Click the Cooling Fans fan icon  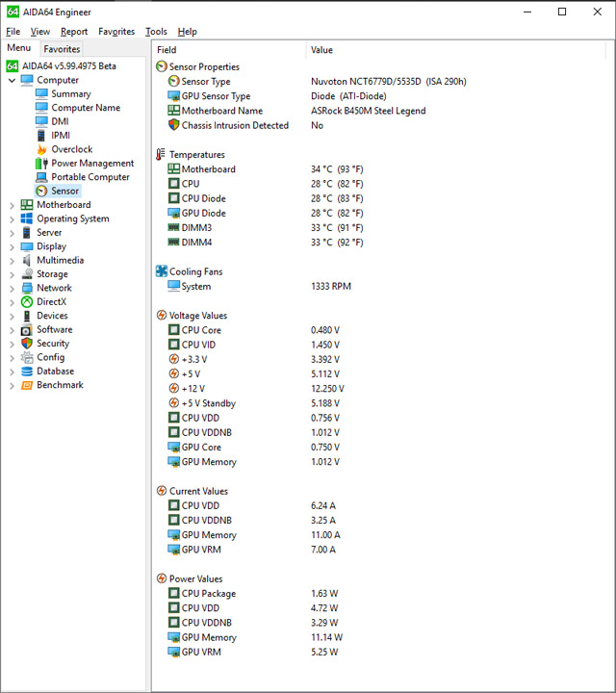(x=162, y=271)
